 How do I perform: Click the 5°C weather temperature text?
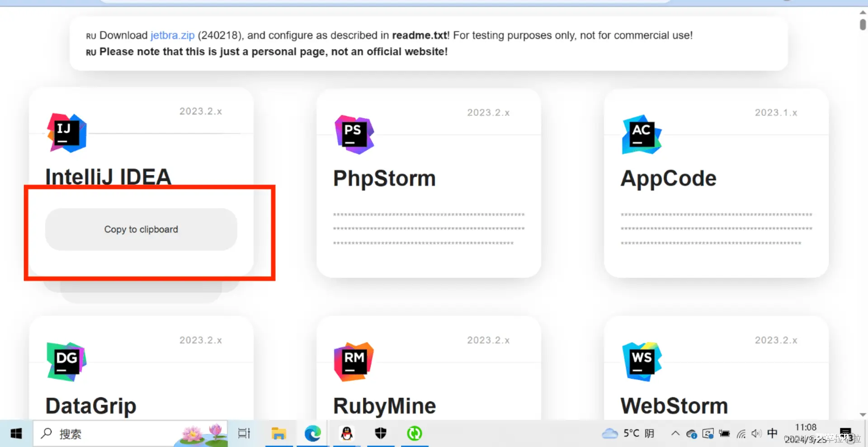631,433
